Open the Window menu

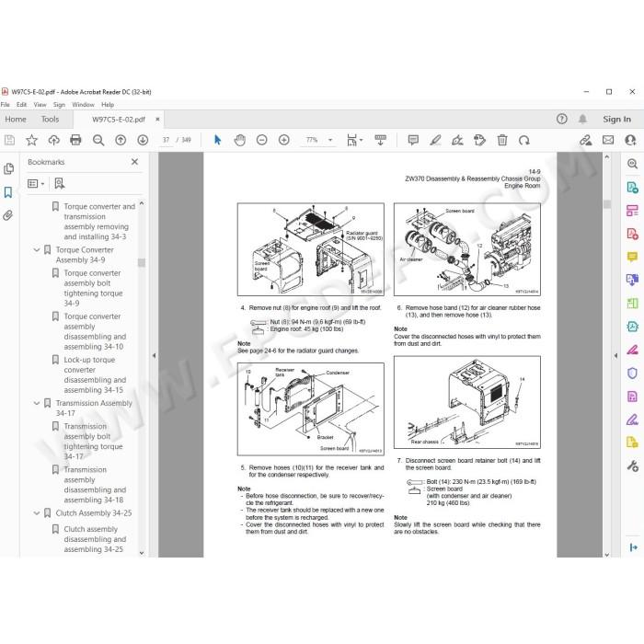point(84,105)
